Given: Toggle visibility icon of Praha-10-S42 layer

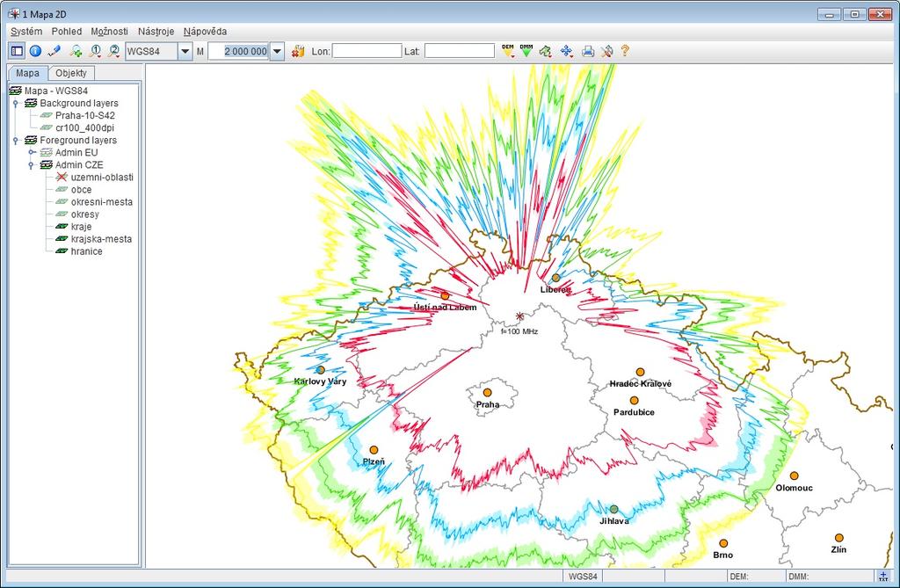Looking at the screenshot, I should tap(46, 115).
